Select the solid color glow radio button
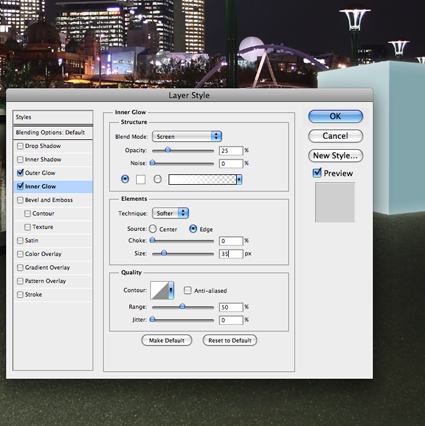 tap(125, 179)
